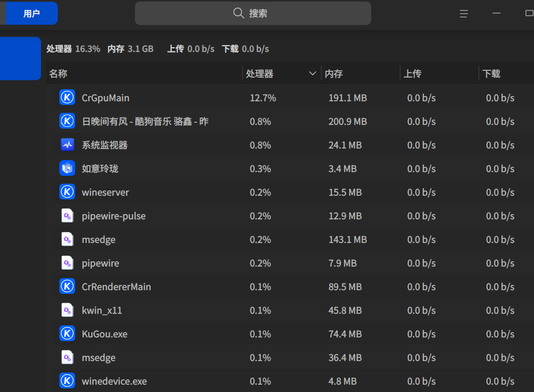Select the 如意玲珑 process name
The height and width of the screenshot is (392, 534).
[100, 169]
